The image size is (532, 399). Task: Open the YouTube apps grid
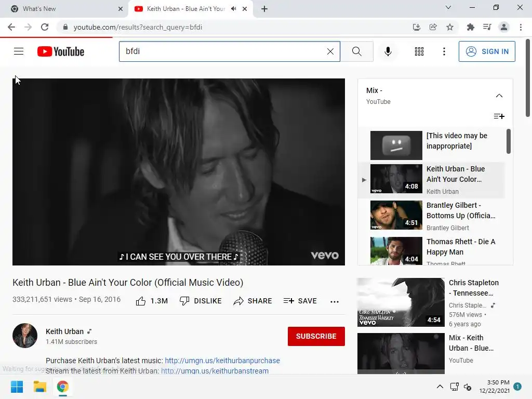tap(419, 51)
